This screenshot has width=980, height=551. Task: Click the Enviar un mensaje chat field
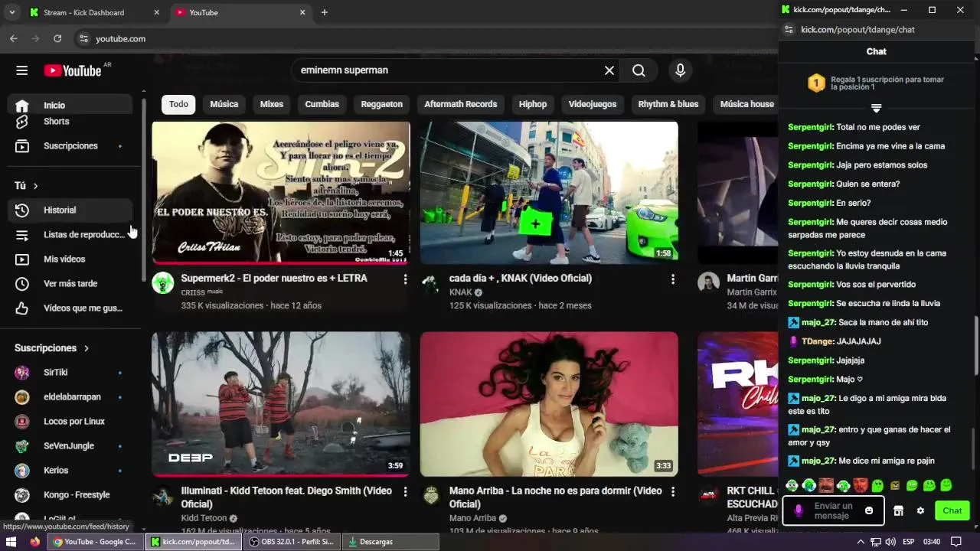(833, 510)
